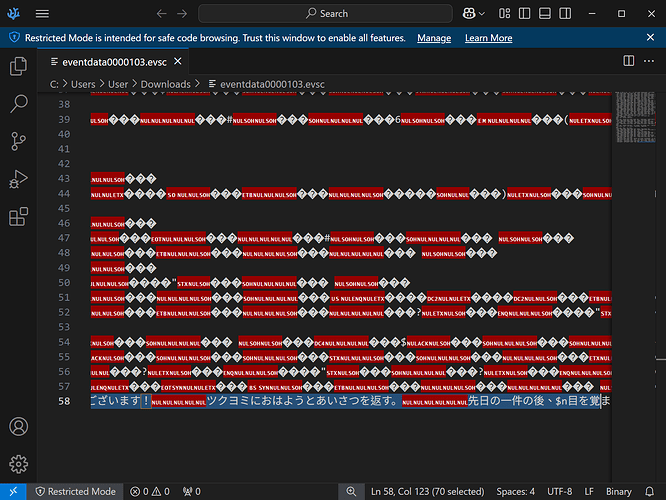Open the Search view in activity bar
This screenshot has width=666, height=500.
point(18,103)
